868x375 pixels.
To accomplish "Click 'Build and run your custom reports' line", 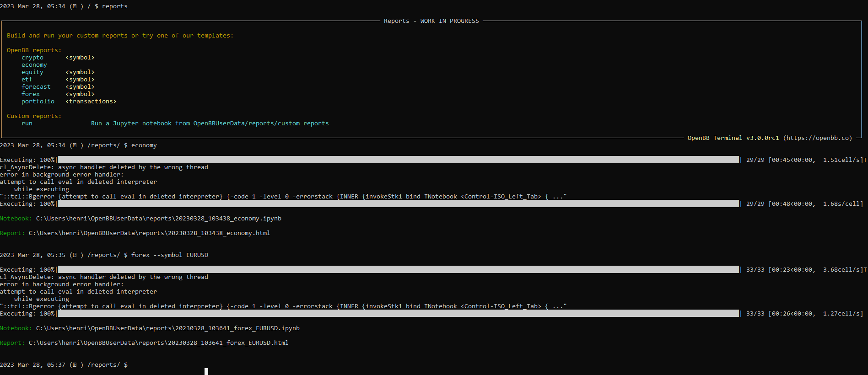I will pos(120,36).
